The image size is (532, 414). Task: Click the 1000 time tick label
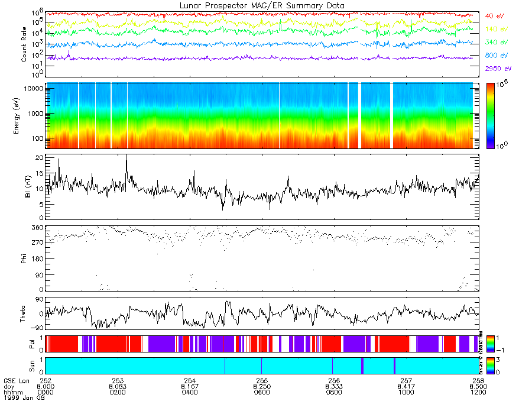[x=406, y=392]
